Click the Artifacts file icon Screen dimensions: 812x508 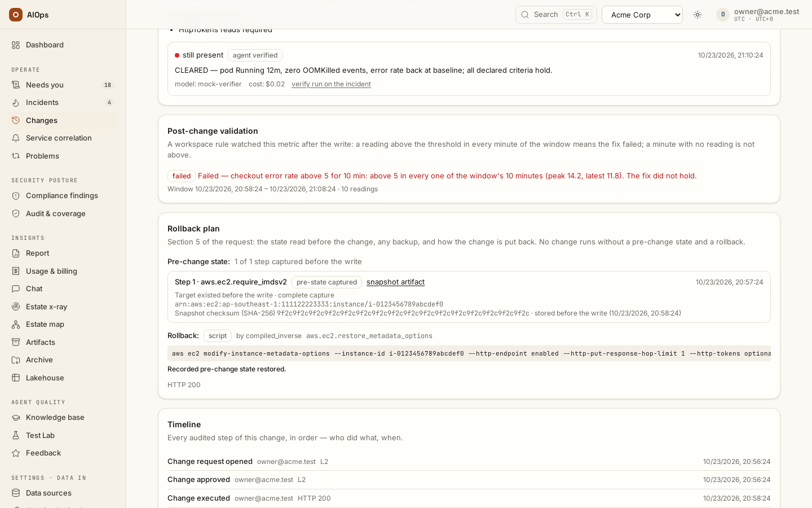point(16,343)
